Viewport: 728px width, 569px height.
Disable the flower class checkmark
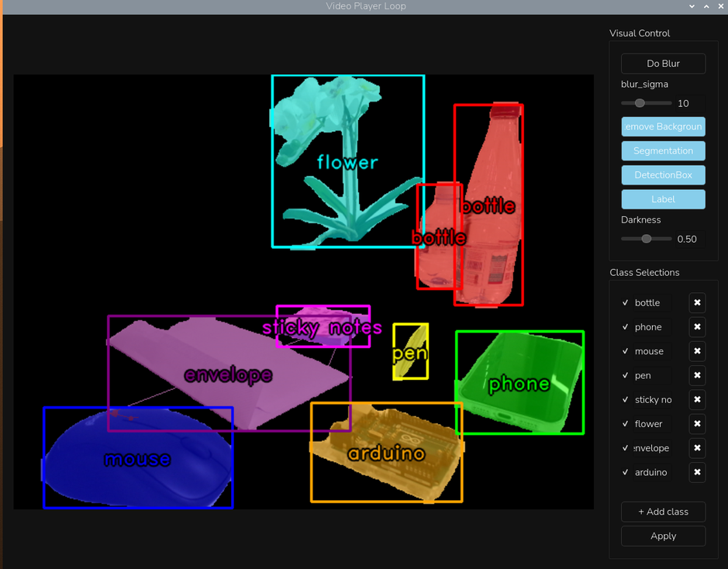(x=626, y=424)
